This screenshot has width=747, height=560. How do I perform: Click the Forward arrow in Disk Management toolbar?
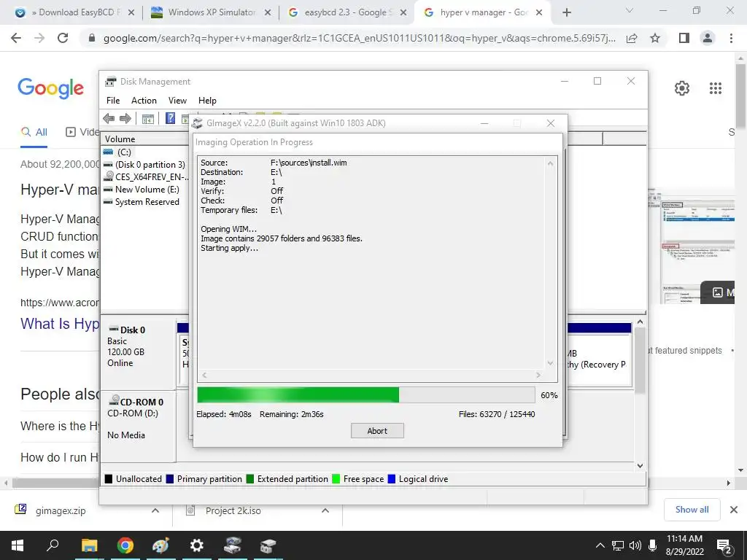click(125, 119)
